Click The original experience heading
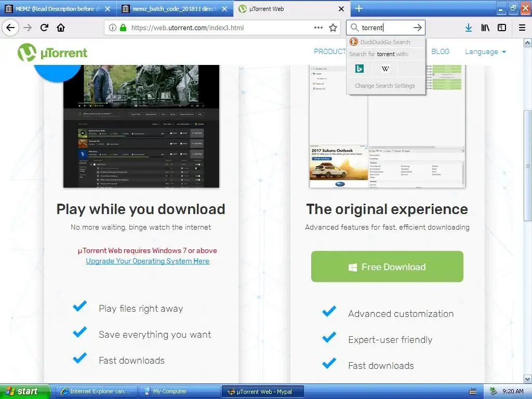 pos(387,209)
